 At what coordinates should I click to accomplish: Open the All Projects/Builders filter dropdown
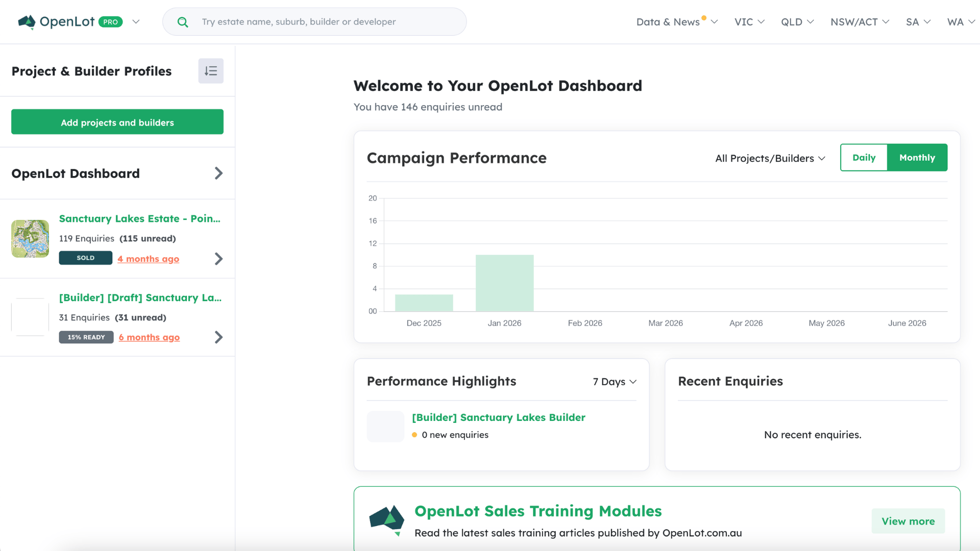tap(770, 158)
